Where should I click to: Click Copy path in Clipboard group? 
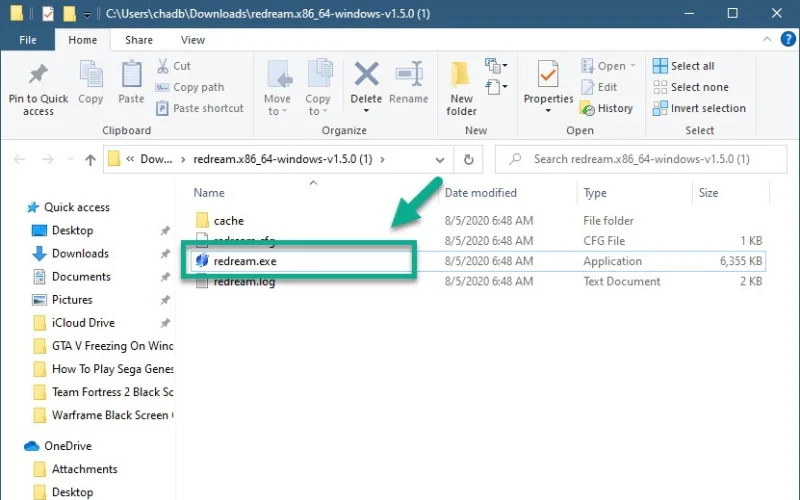[190, 87]
